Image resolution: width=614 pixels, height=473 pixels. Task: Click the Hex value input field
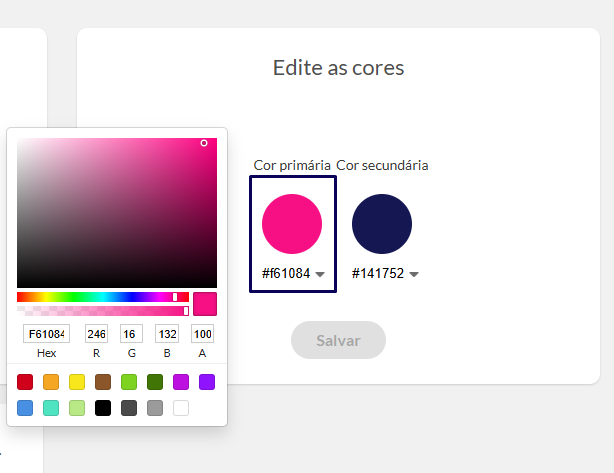point(47,334)
